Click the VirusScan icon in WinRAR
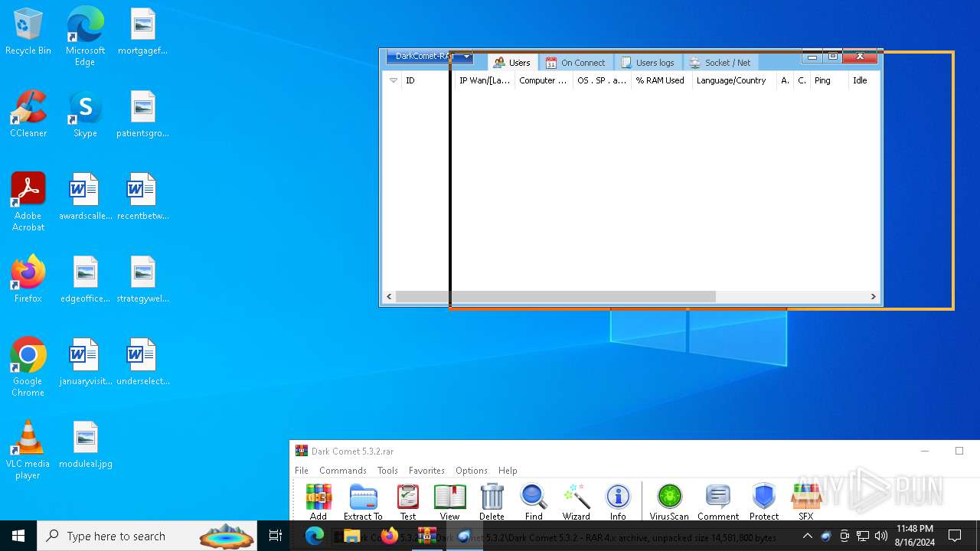980x551 pixels. [x=669, y=502]
